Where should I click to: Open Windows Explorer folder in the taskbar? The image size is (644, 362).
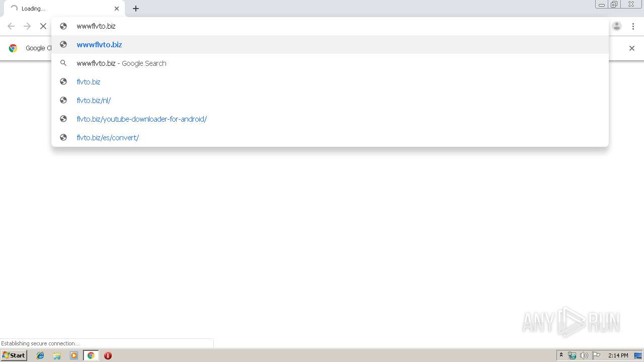(57, 355)
